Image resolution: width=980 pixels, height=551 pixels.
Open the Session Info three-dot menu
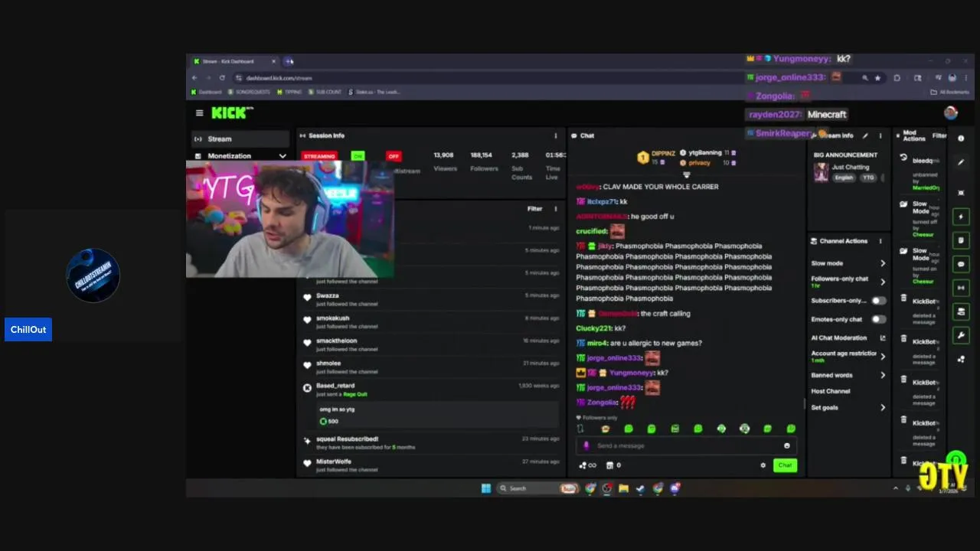556,135
